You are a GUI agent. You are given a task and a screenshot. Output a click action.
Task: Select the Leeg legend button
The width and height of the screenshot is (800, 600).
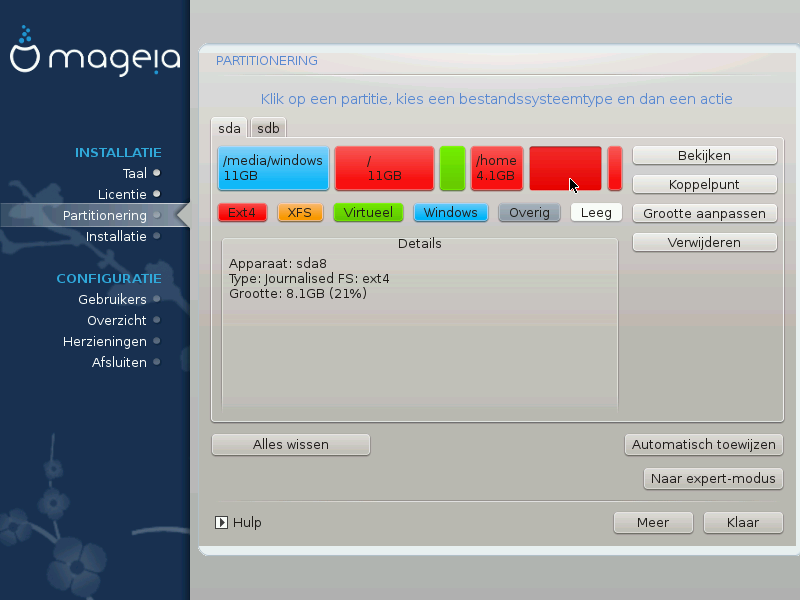(596, 212)
